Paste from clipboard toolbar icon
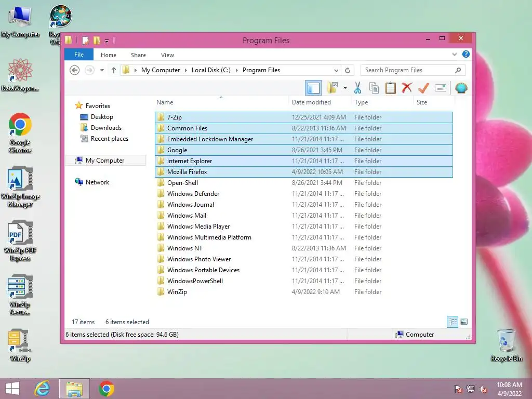The height and width of the screenshot is (399, 532). [391, 88]
